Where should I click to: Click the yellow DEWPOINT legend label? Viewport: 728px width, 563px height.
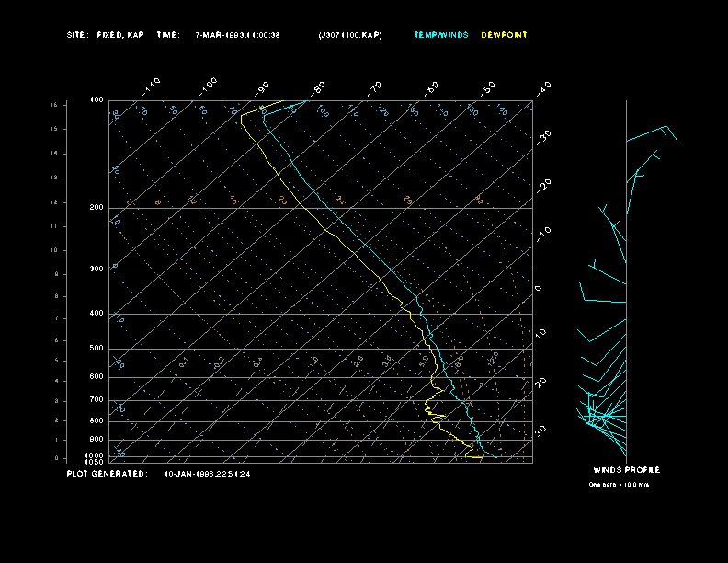(x=505, y=35)
